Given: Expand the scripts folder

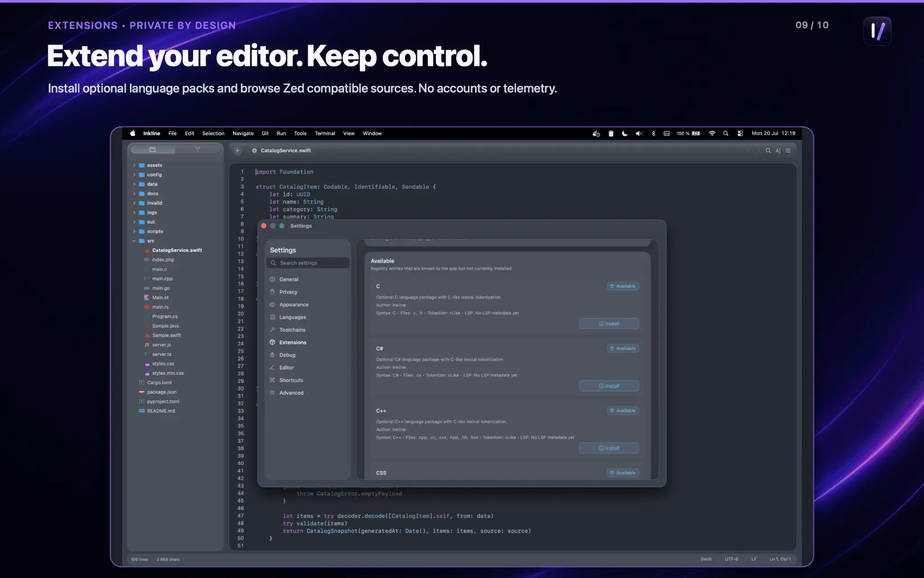Looking at the screenshot, I should click(x=134, y=232).
